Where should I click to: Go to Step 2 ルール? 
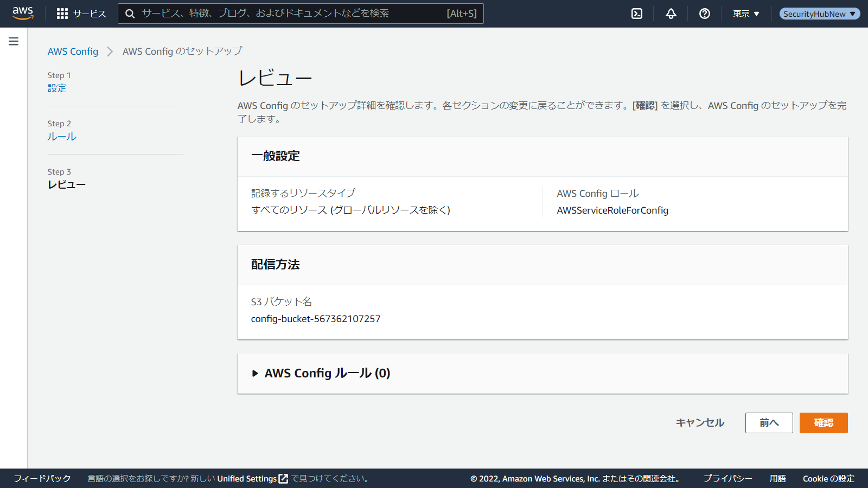click(61, 137)
